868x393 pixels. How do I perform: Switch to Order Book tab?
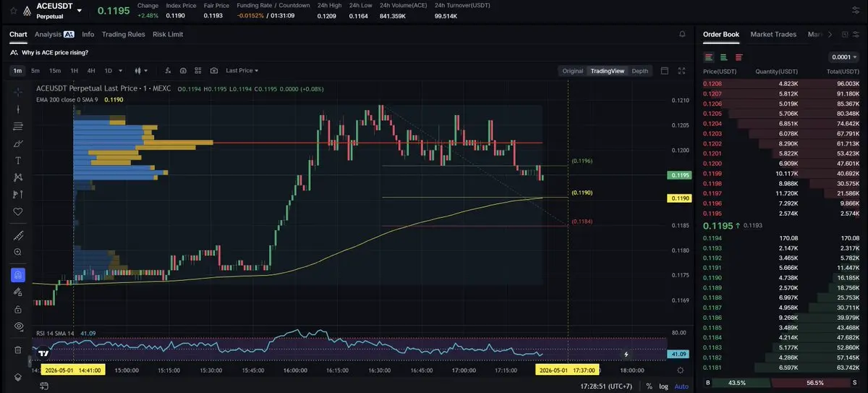point(721,34)
